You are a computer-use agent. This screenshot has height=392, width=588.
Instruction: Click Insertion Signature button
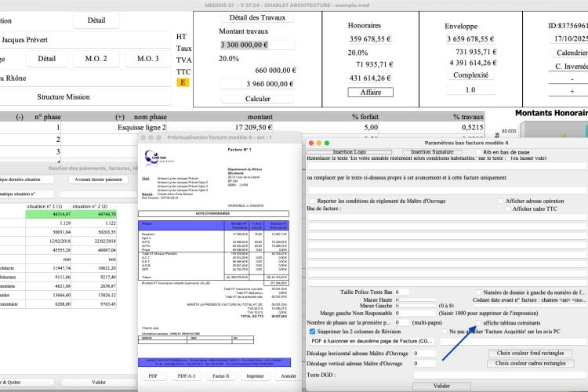(x=432, y=152)
